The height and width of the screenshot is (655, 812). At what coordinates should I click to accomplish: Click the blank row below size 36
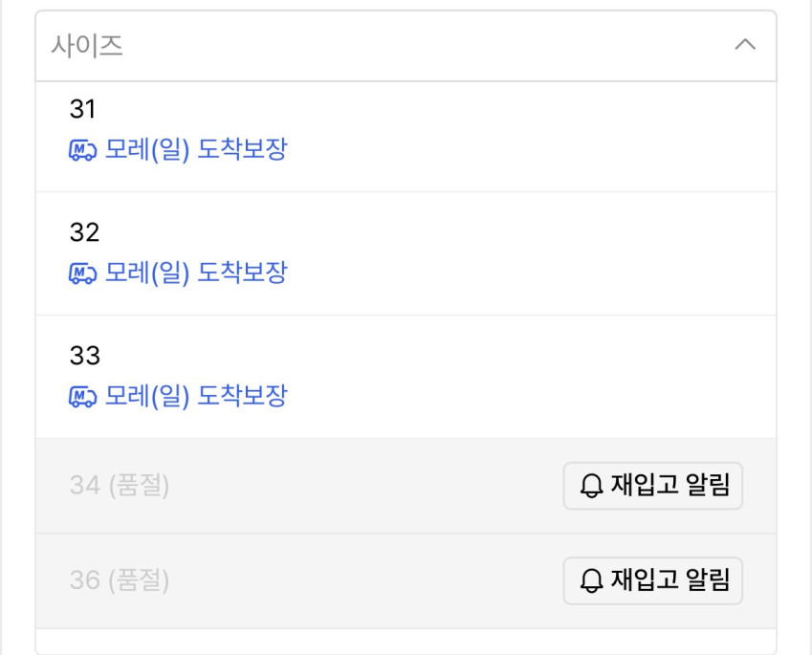406,641
